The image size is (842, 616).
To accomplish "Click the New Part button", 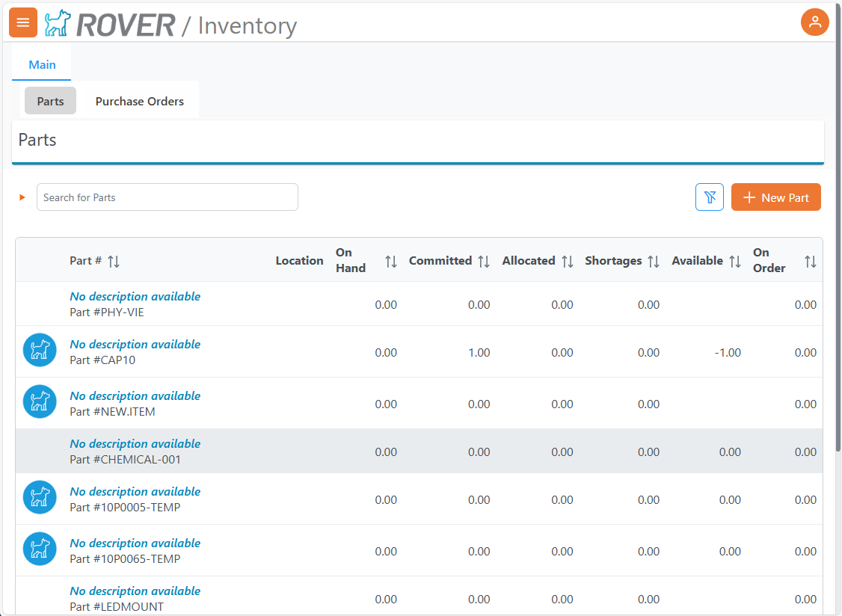I will [x=775, y=197].
